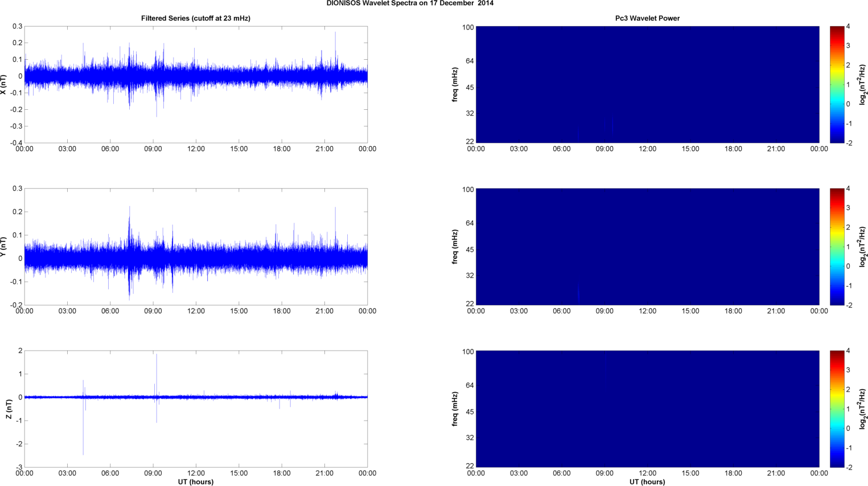The width and height of the screenshot is (868, 486).
Task: Click the colorbar of the Y wavelet spectrum
Action: coord(837,246)
